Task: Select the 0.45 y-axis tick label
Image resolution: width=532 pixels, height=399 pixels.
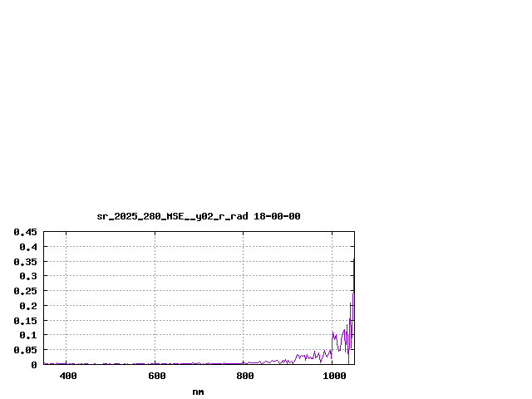Action: (25, 232)
